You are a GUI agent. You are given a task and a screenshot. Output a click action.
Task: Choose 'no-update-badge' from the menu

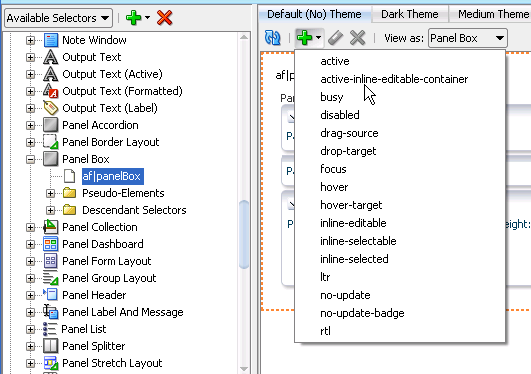coord(400,313)
